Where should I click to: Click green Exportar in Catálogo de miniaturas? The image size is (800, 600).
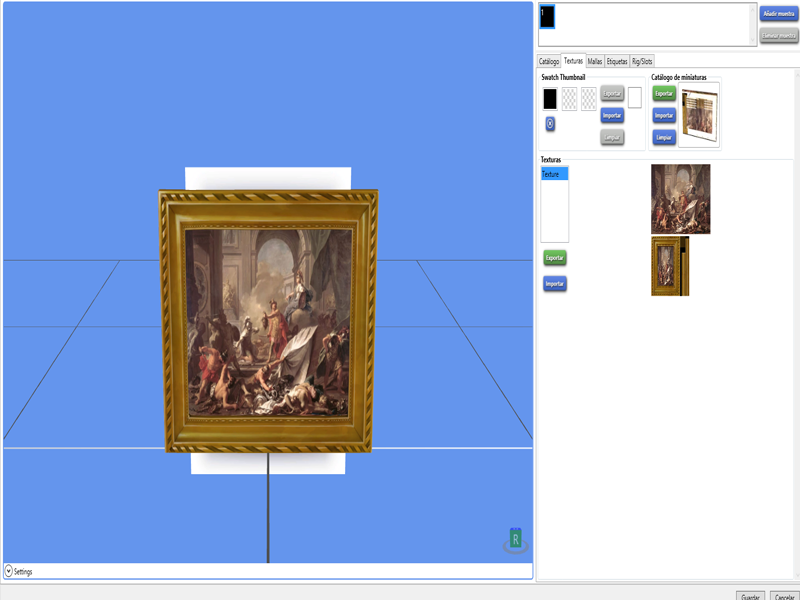pos(664,93)
